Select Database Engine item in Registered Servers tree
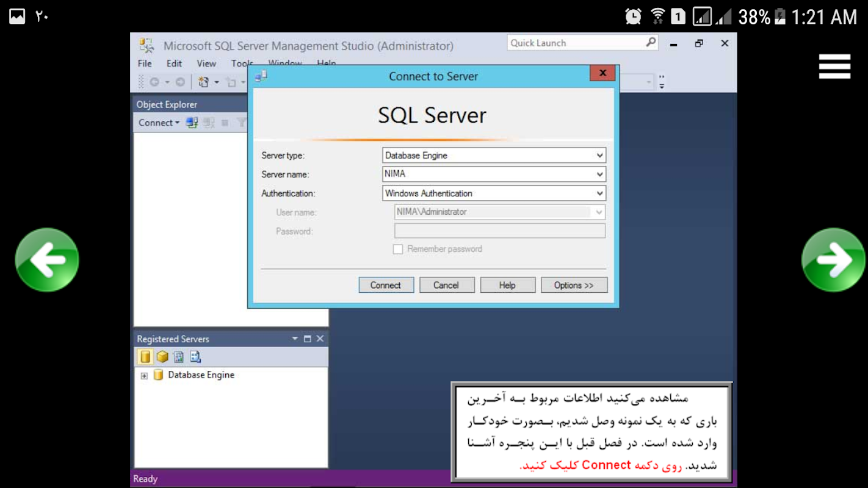 pos(201,375)
